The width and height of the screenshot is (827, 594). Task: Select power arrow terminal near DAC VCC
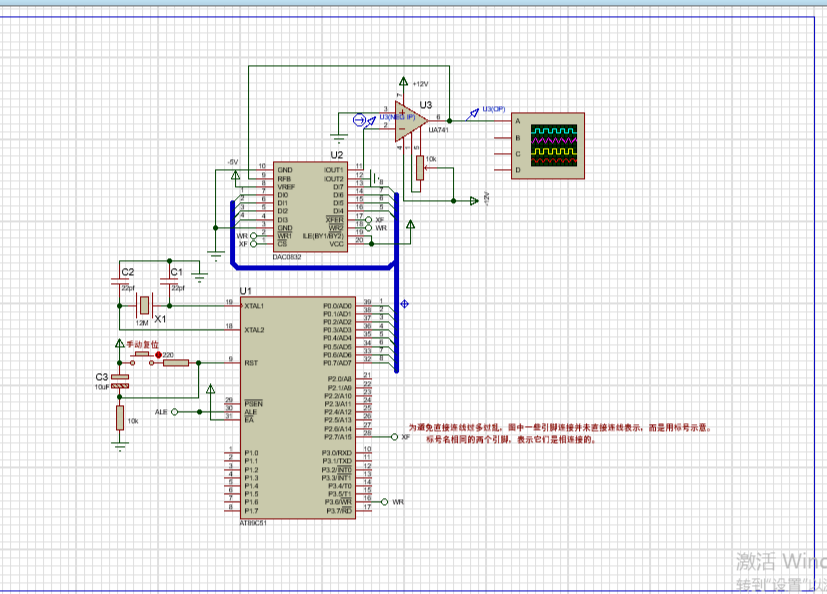click(410, 225)
